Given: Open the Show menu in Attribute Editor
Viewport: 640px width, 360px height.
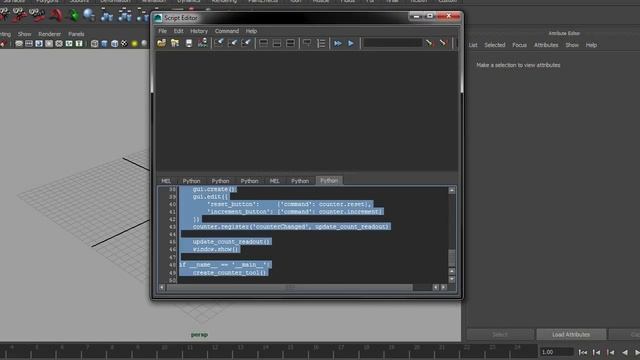Looking at the screenshot, I should pyautogui.click(x=572, y=45).
